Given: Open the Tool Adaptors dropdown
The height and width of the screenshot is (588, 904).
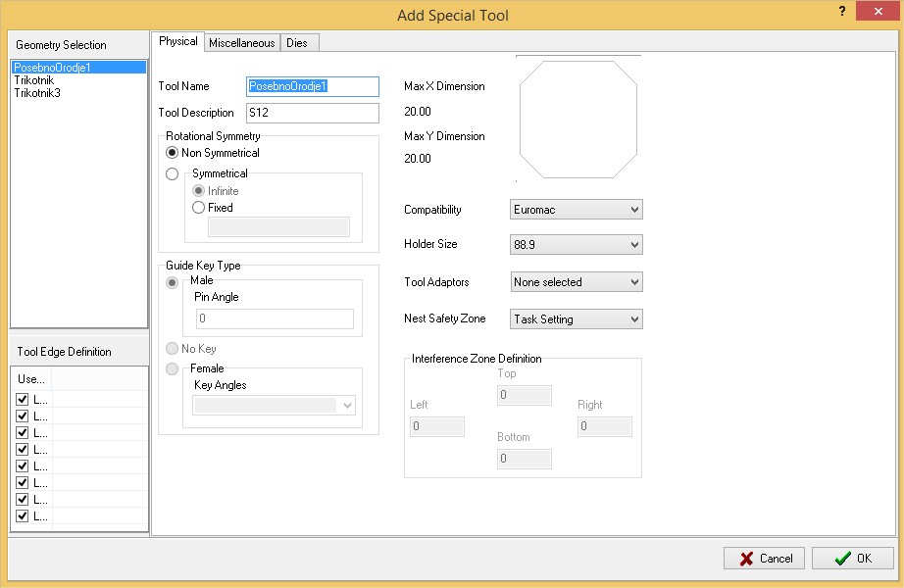Looking at the screenshot, I should [x=577, y=282].
